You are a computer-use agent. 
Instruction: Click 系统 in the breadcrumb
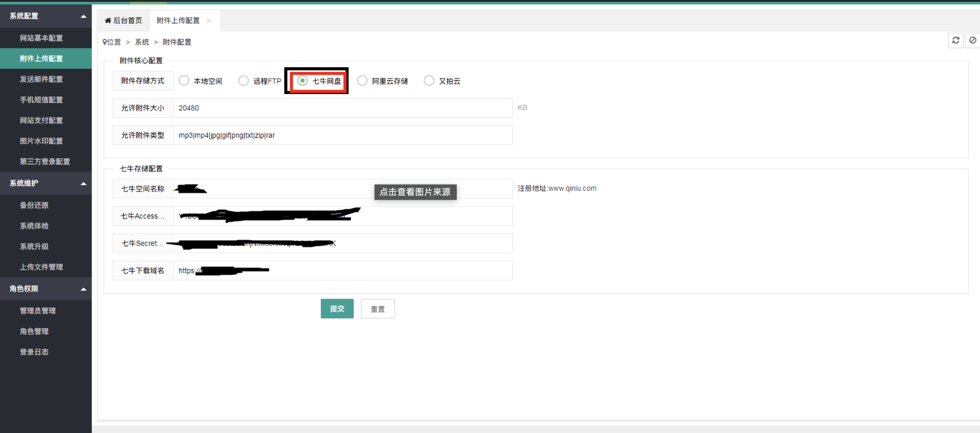[142, 42]
